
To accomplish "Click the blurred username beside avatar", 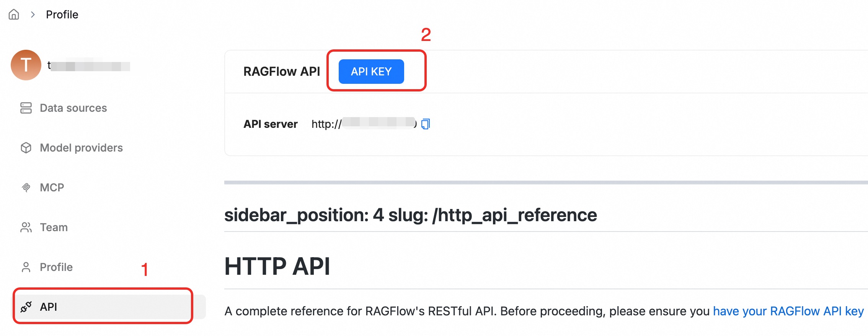I will [x=89, y=66].
